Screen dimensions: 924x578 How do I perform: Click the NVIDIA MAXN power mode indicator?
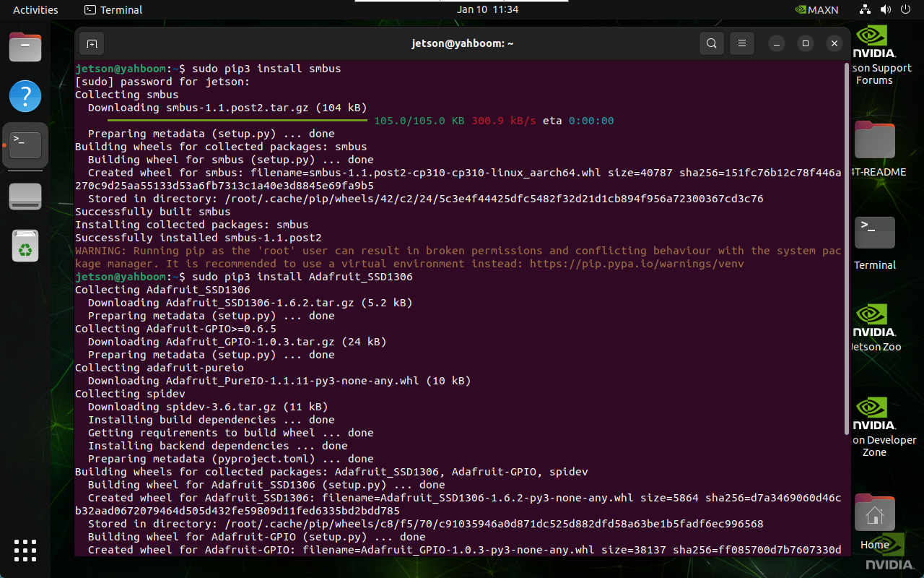pos(816,10)
